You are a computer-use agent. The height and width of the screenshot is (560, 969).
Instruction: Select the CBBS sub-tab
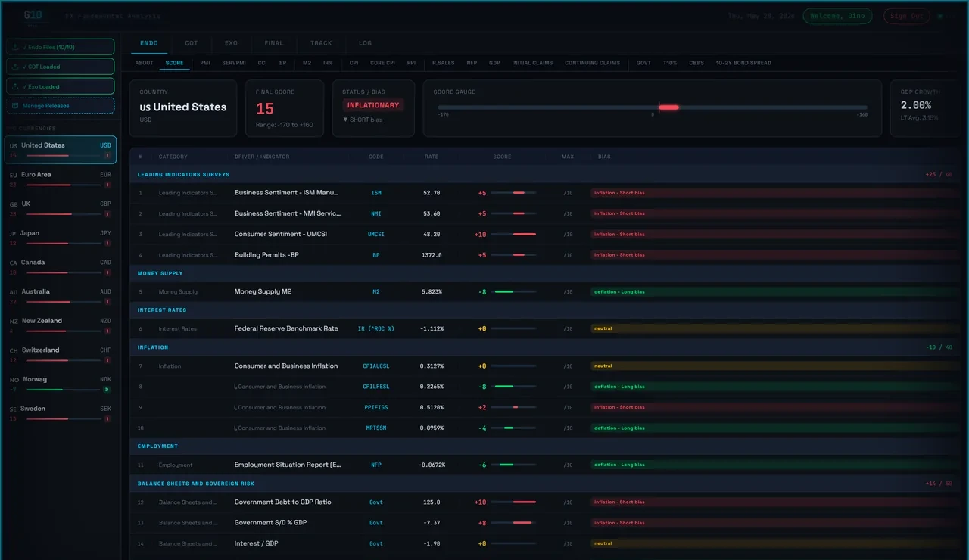(696, 63)
